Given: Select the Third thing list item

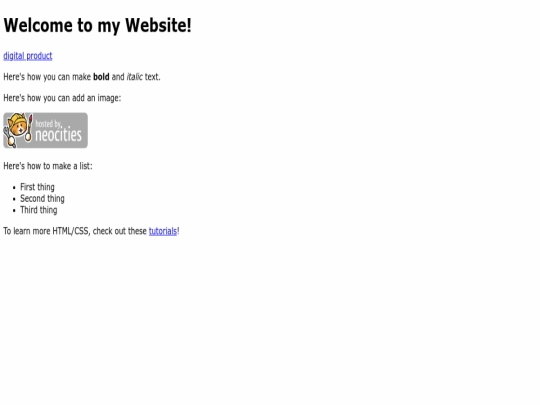Looking at the screenshot, I should tap(39, 210).
